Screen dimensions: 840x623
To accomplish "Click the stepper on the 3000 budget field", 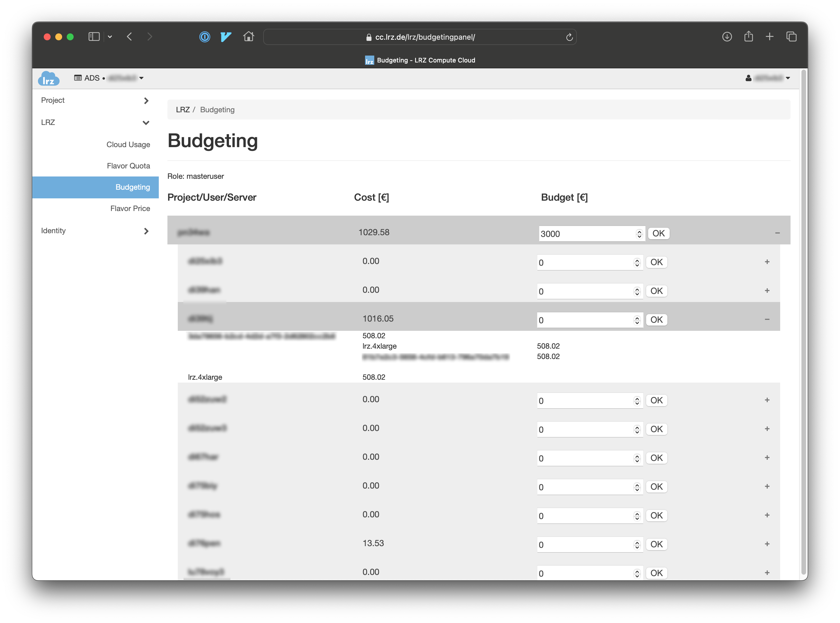I will point(639,234).
